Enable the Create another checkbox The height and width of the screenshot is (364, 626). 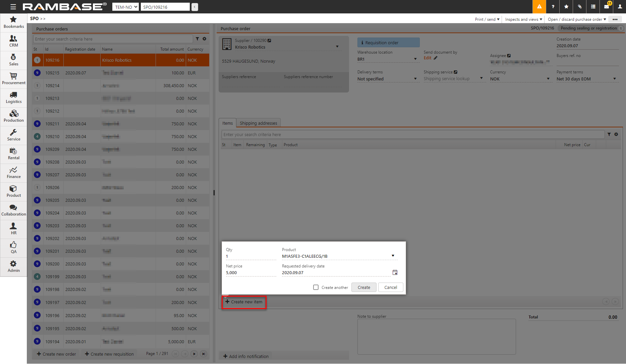point(316,287)
